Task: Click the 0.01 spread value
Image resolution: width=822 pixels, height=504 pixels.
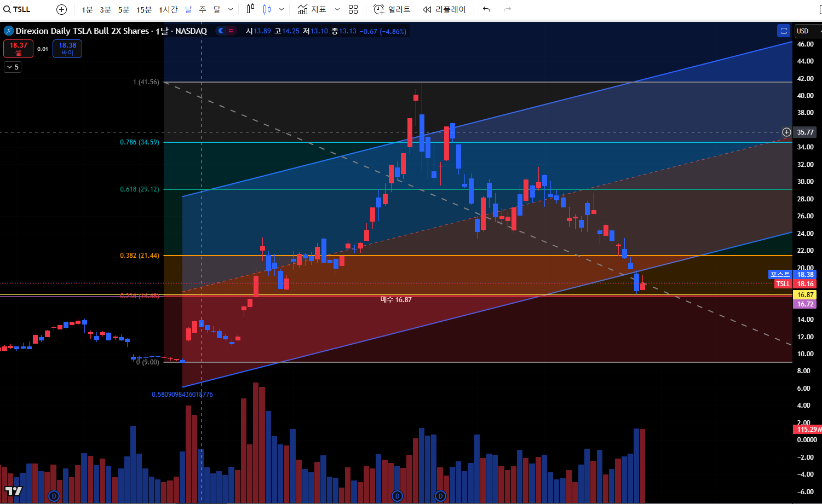Action: tap(43, 49)
